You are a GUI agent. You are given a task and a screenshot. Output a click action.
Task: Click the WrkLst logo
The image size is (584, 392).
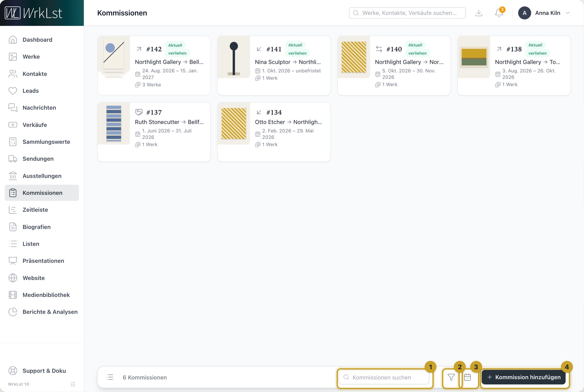tap(34, 13)
